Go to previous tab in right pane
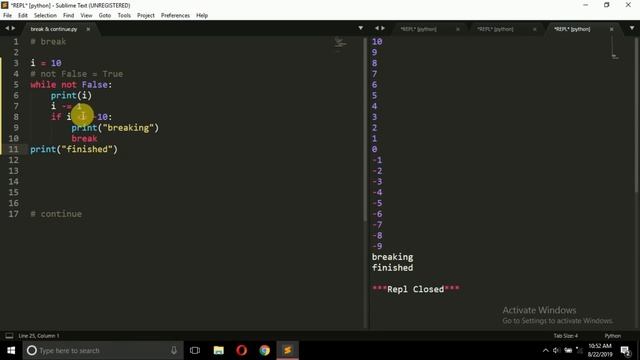 click(x=377, y=28)
